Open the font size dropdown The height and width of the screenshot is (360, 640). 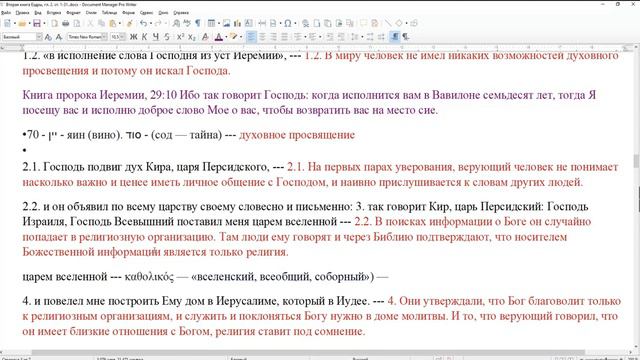[x=123, y=37]
